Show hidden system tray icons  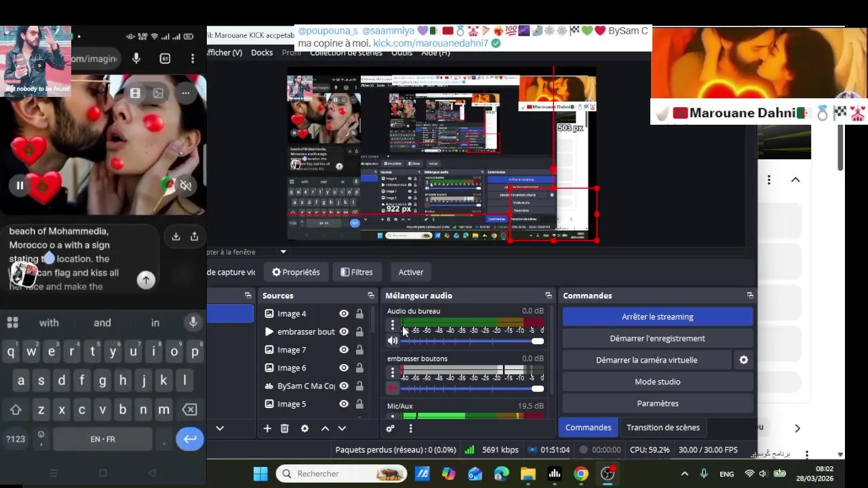684,474
